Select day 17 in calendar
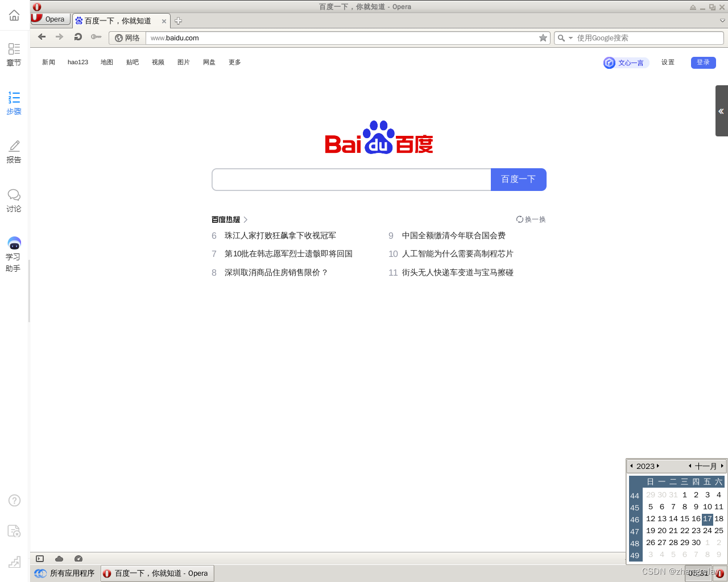The image size is (728, 582). 708,518
